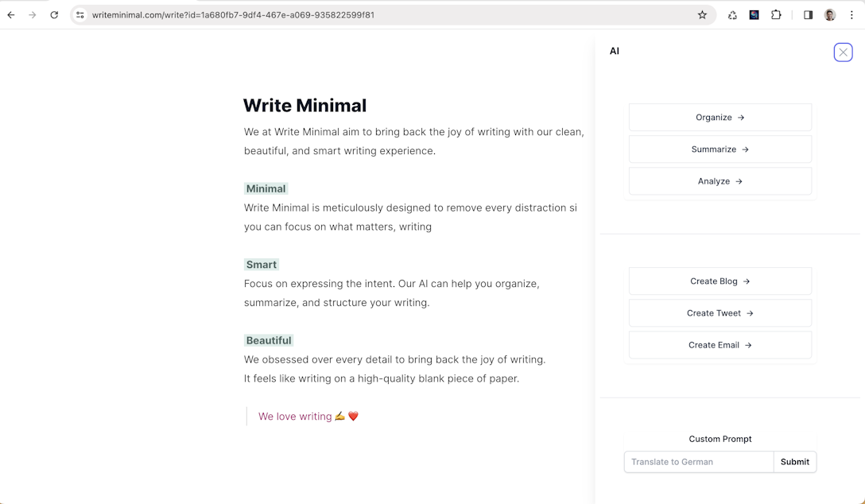The width and height of the screenshot is (865, 504).
Task: Generate a blog with Create Blog
Action: coord(720,281)
